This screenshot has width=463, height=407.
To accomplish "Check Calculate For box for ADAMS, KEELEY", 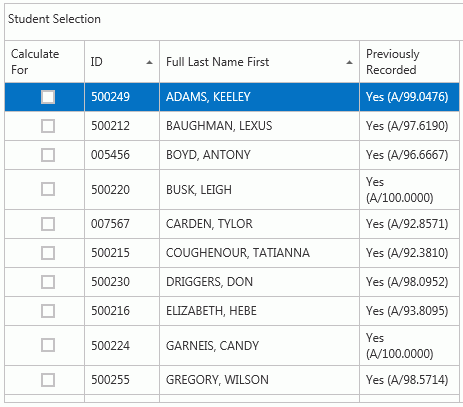I will (x=48, y=97).
